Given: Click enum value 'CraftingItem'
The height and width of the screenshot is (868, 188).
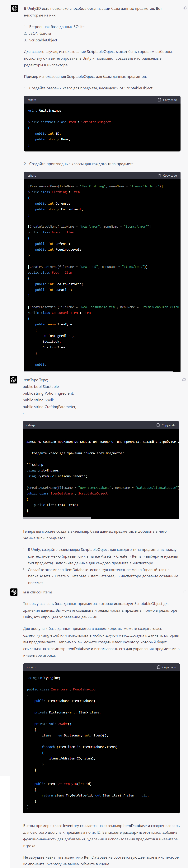Looking at the screenshot, I should 54,347.
